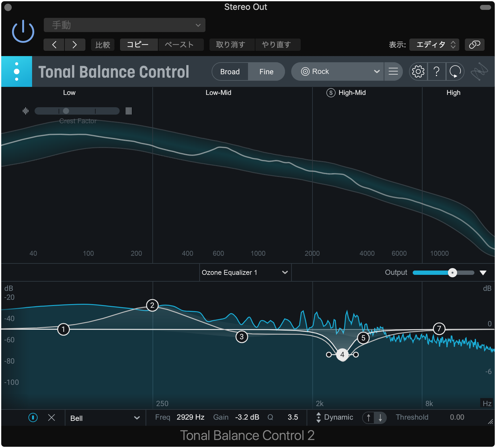Open the help question mark icon

(436, 71)
